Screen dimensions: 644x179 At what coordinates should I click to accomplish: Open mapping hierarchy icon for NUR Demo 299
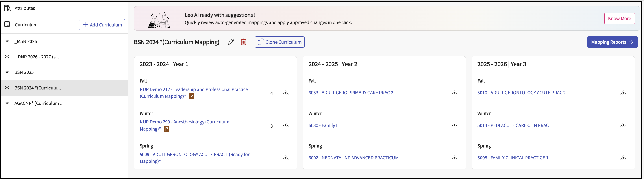(285, 125)
